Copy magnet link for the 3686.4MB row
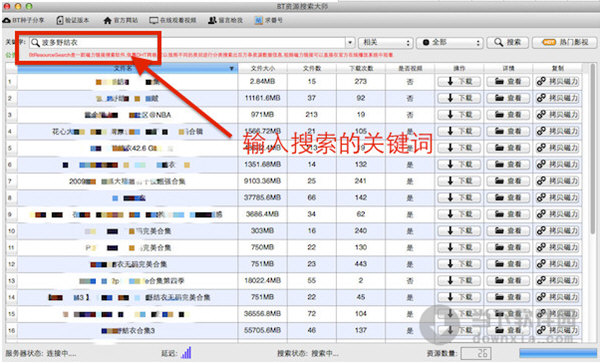 coord(557,214)
